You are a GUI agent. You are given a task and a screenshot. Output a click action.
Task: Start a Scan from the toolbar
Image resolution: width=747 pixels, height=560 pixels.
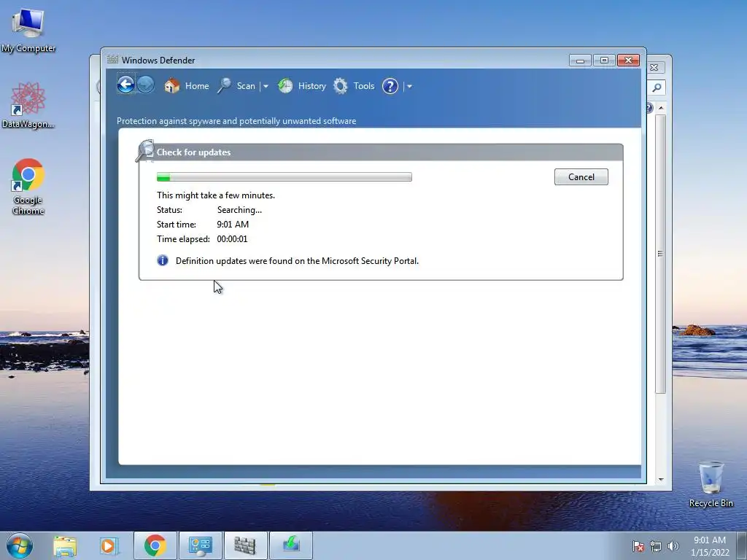[246, 86]
